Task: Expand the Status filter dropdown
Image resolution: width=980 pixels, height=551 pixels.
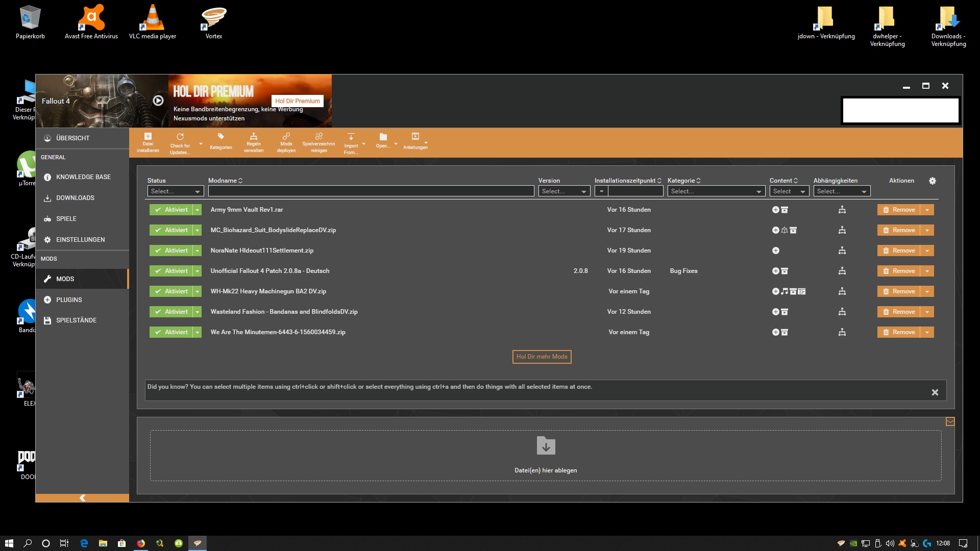Action: coord(175,191)
